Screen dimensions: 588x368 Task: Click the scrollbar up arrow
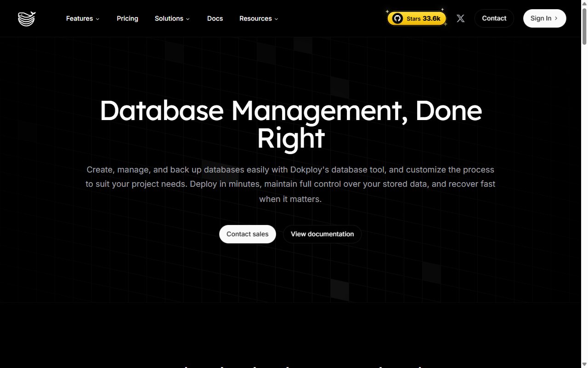584,3
